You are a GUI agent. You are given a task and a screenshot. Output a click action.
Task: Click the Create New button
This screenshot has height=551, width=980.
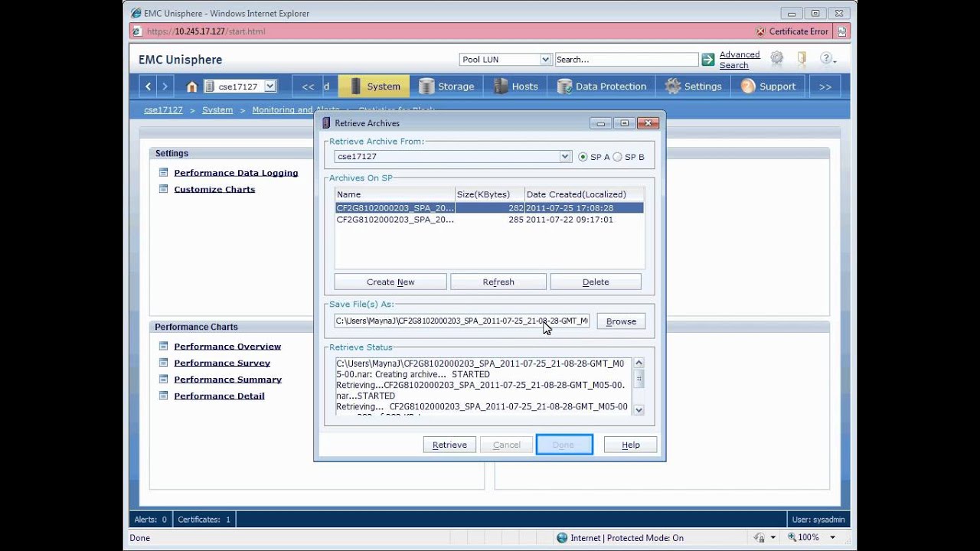(390, 282)
